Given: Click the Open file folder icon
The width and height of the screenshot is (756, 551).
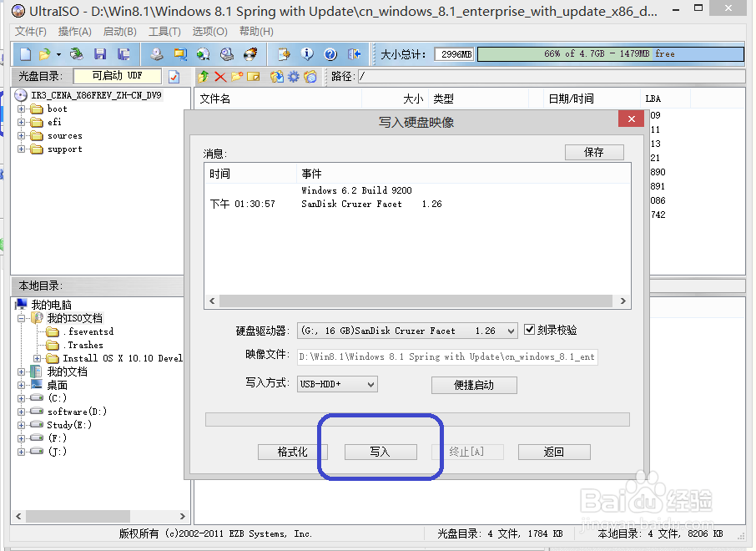Looking at the screenshot, I should (45, 54).
